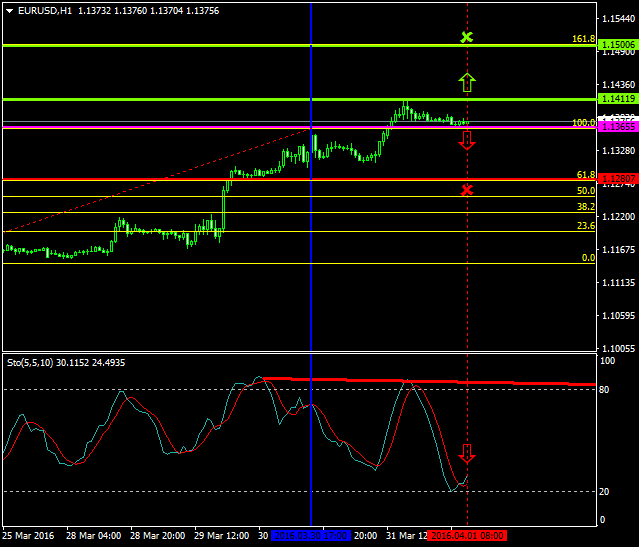Select the red 1.12807 price label

pos(614,179)
